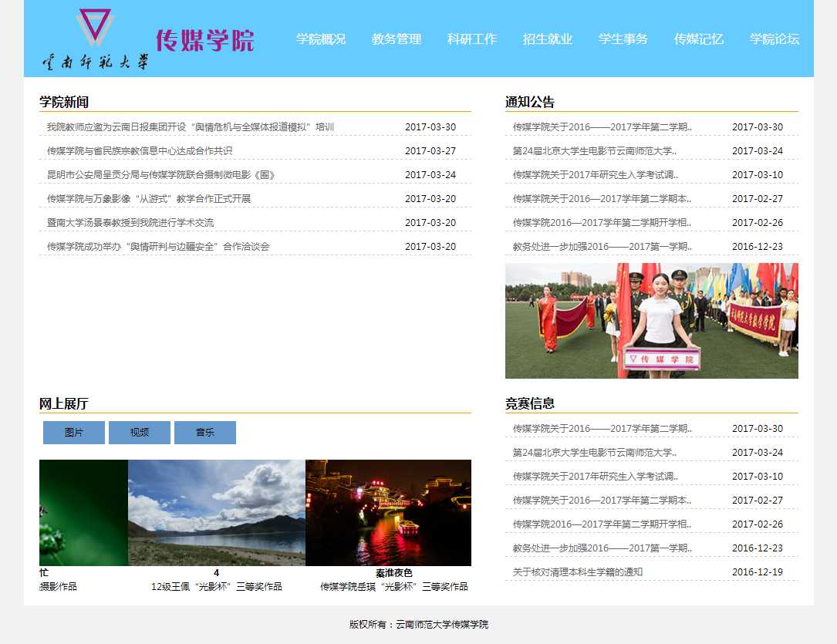Open the 学生事务 navigation menu

[623, 39]
